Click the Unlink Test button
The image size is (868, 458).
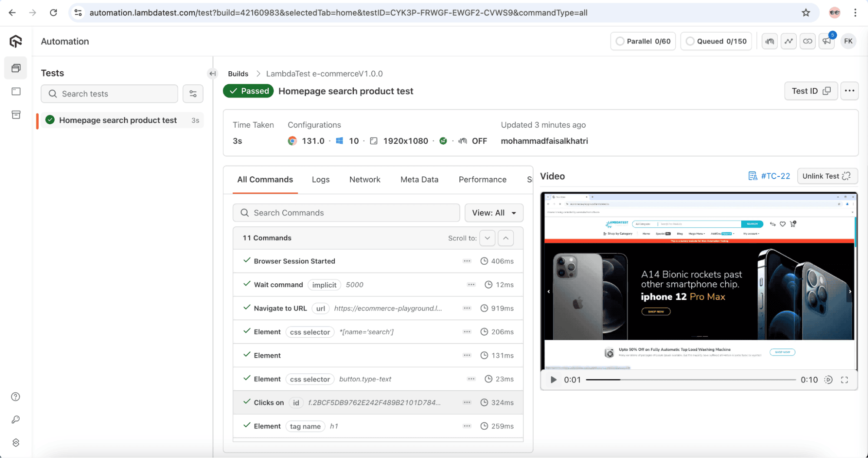(x=827, y=176)
